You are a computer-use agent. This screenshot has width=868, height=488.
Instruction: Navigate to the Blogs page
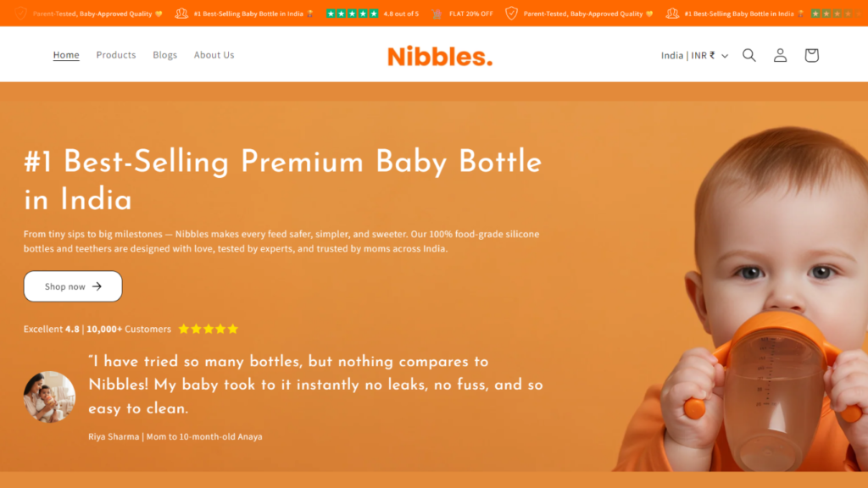[165, 55]
